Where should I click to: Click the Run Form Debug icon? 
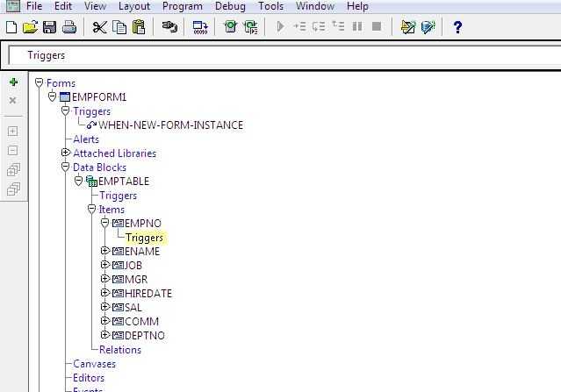[250, 27]
